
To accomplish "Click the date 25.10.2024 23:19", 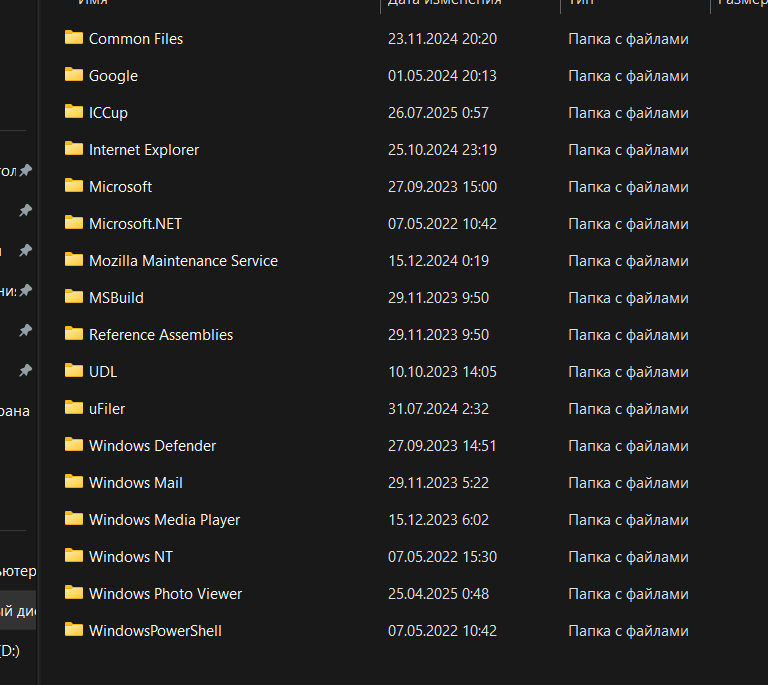I will coord(442,150).
